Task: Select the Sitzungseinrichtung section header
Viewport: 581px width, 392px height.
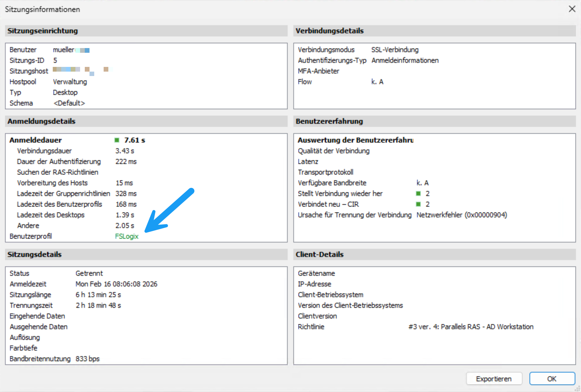Action: pyautogui.click(x=43, y=31)
